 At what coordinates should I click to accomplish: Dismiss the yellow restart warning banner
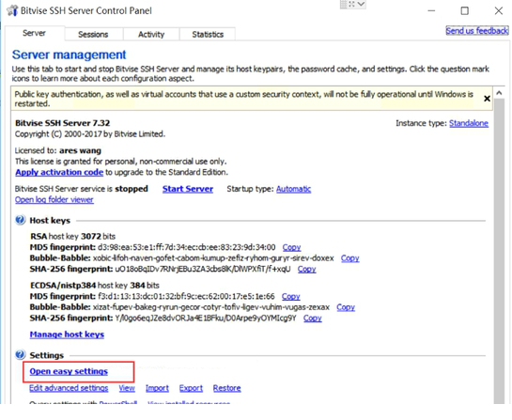[x=487, y=99]
